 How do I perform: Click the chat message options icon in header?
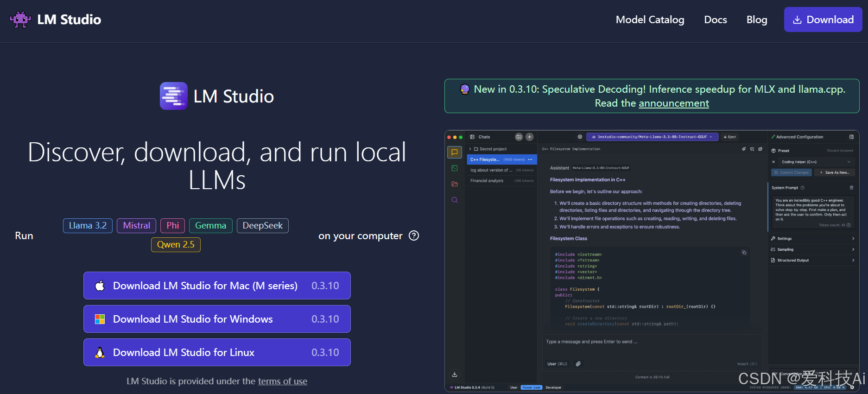coord(752,149)
